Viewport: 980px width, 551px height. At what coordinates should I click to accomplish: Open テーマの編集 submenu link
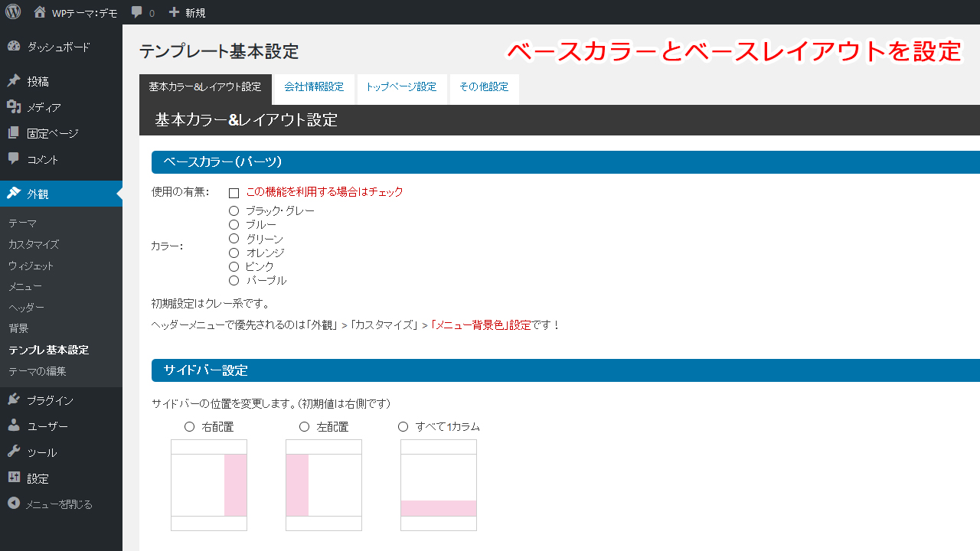(x=38, y=371)
